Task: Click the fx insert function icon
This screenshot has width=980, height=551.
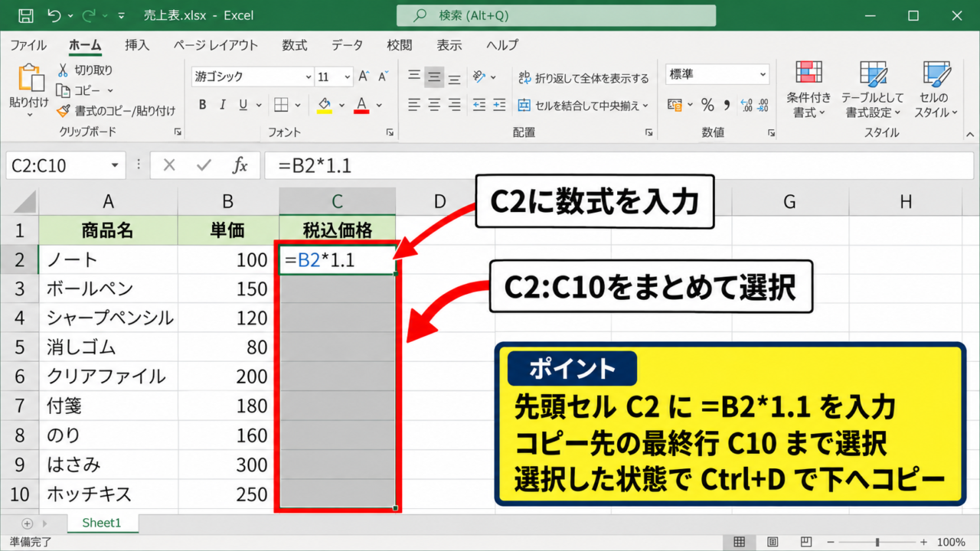Action: 240,165
